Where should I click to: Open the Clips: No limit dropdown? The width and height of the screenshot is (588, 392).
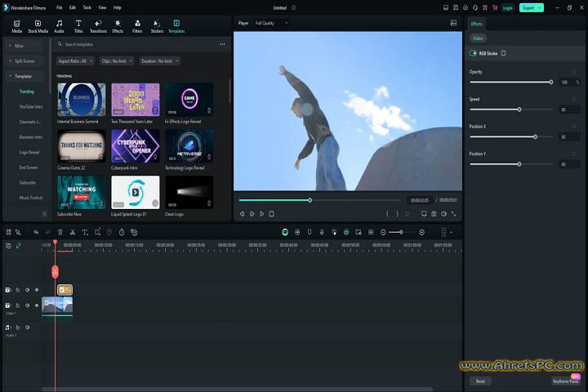point(117,60)
